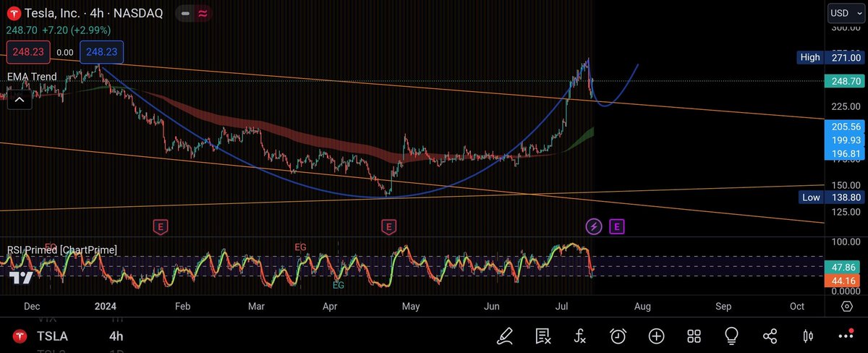Tap the share chart icon
This screenshot has width=868, height=353.
(770, 336)
